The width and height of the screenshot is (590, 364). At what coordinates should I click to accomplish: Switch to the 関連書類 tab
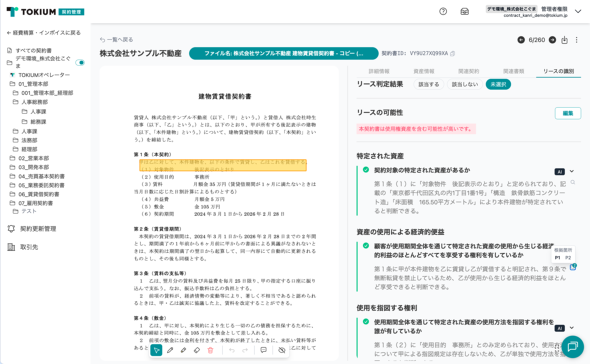(514, 71)
